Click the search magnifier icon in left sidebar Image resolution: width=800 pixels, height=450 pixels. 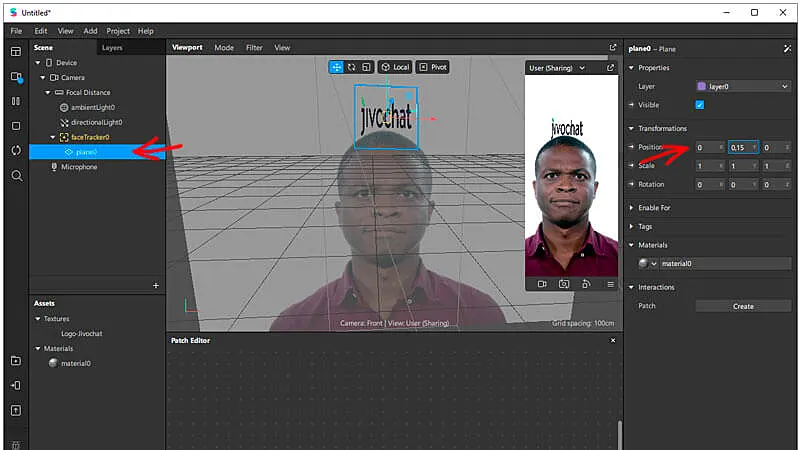click(x=15, y=176)
